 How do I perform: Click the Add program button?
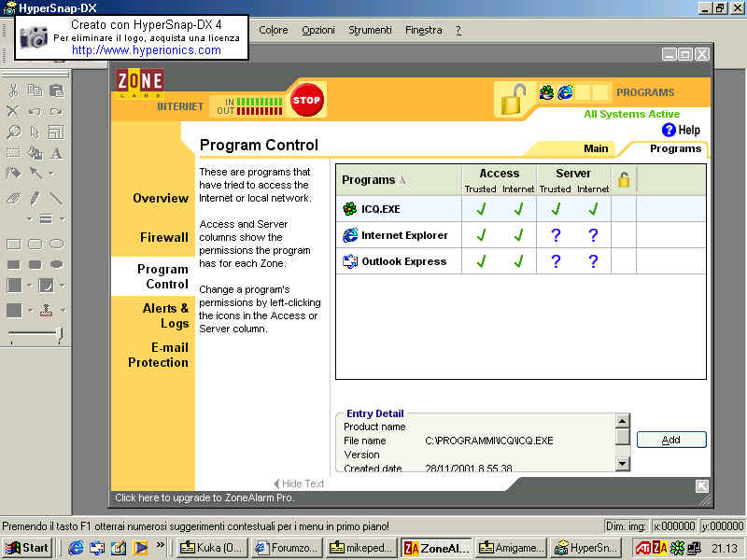(x=670, y=440)
